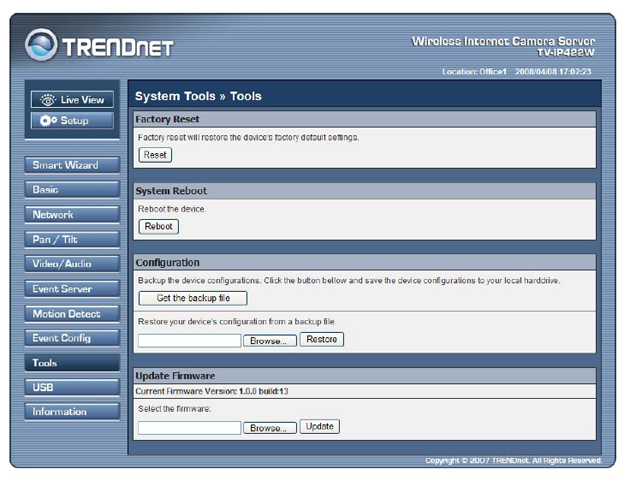Open Setup with the gear icon
Screen dimensions: 630x481
point(72,121)
